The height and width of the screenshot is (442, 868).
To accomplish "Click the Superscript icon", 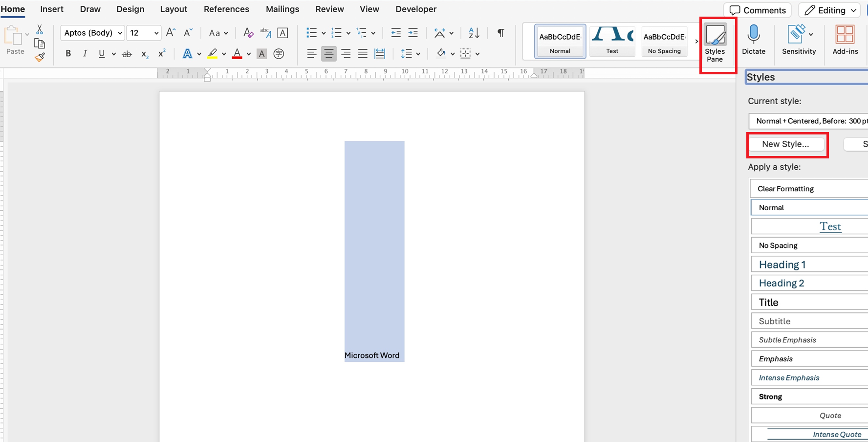I will pyautogui.click(x=162, y=53).
